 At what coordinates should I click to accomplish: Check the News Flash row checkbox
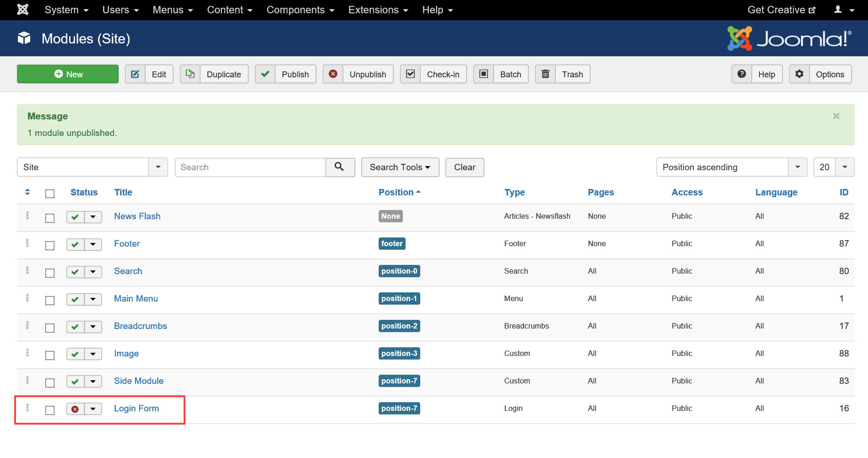click(50, 218)
